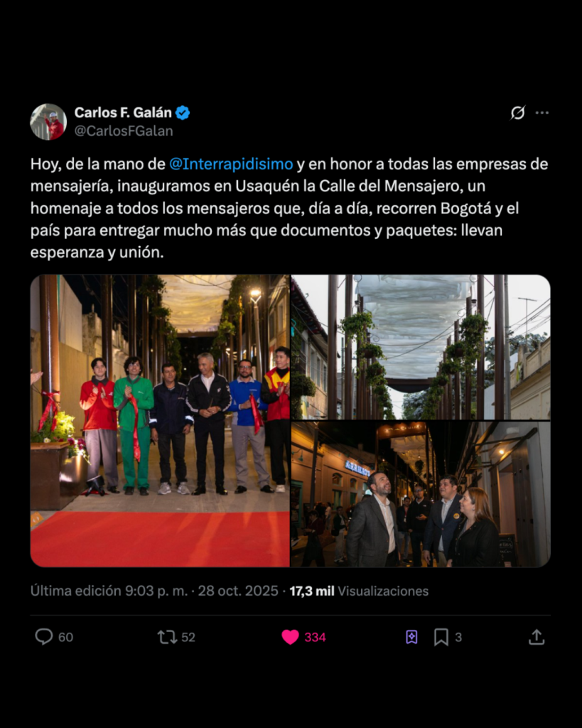Viewport: 582px width, 728px height.
Task: Click the blue verified checkmark badge
Action: pyautogui.click(x=183, y=113)
